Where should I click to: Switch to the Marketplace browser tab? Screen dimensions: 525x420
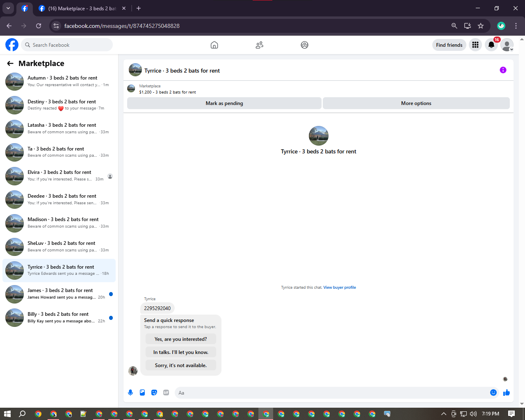pyautogui.click(x=82, y=8)
